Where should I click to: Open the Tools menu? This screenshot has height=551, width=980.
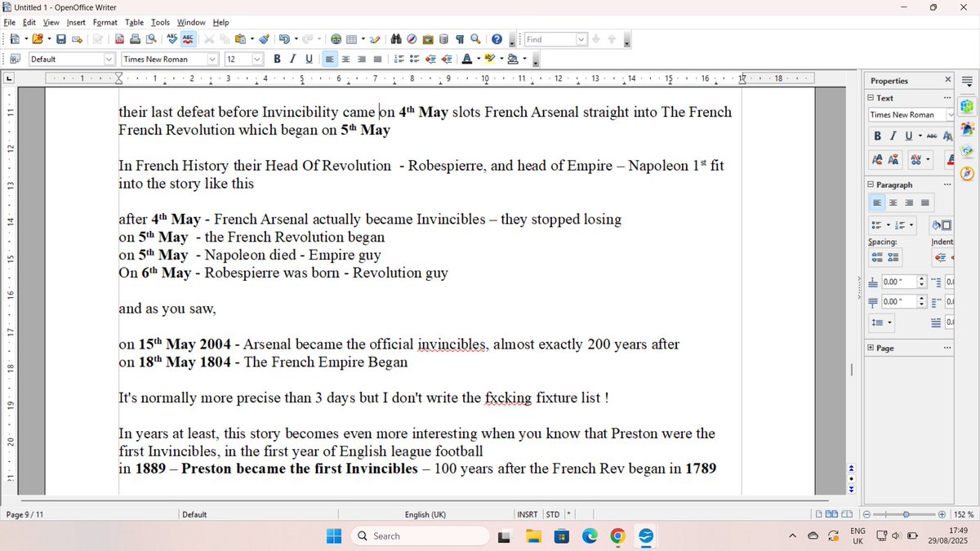pyautogui.click(x=160, y=22)
